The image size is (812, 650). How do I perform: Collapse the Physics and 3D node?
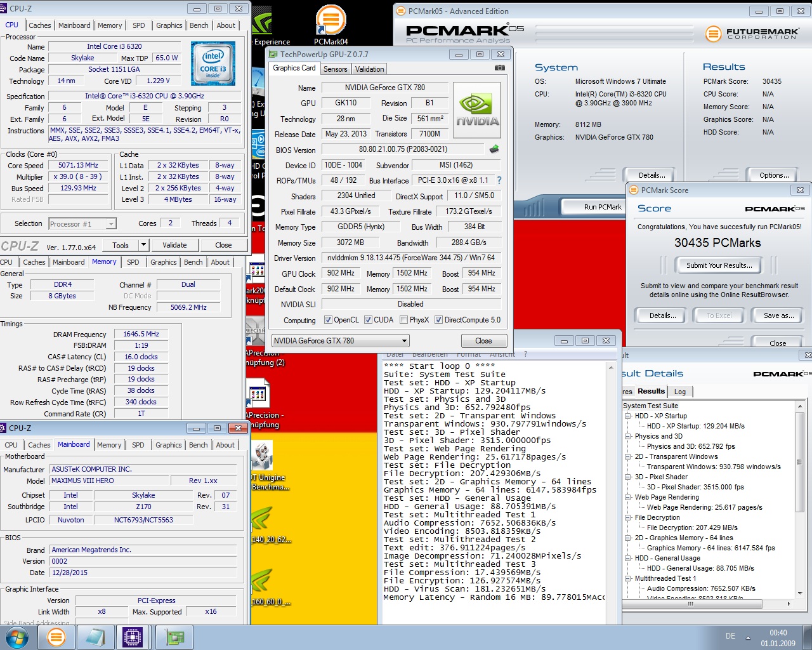628,436
